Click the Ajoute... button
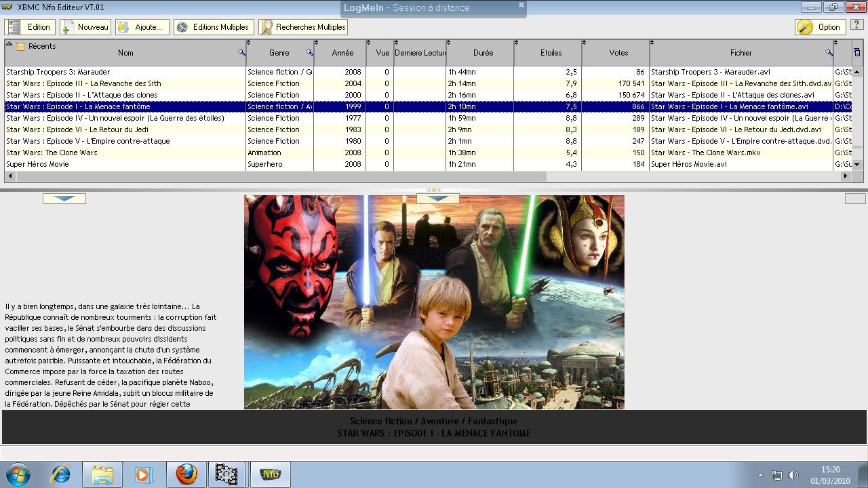 pyautogui.click(x=142, y=27)
